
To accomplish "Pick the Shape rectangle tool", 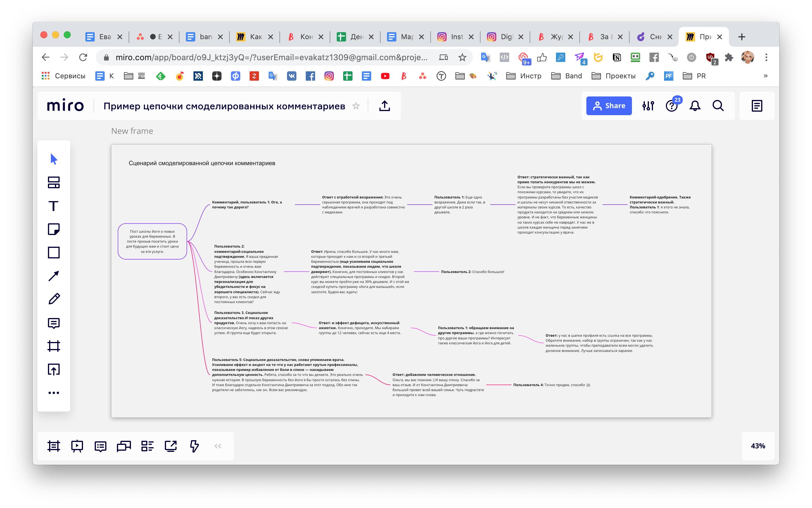I will point(54,252).
